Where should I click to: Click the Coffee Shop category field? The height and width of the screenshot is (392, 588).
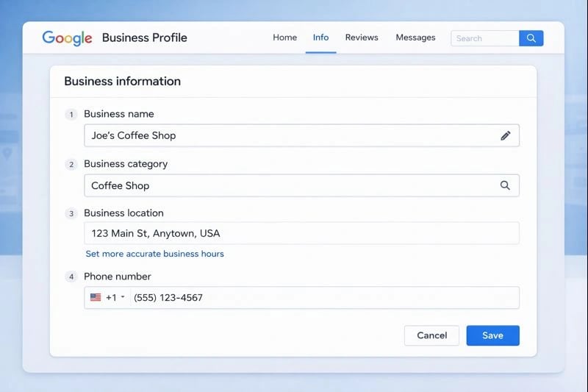301,185
